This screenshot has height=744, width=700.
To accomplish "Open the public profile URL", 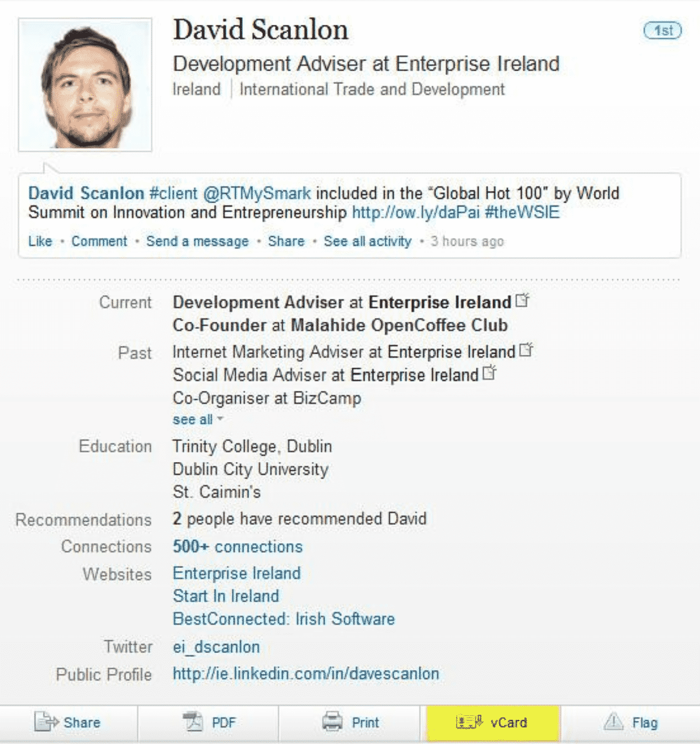I will [306, 674].
